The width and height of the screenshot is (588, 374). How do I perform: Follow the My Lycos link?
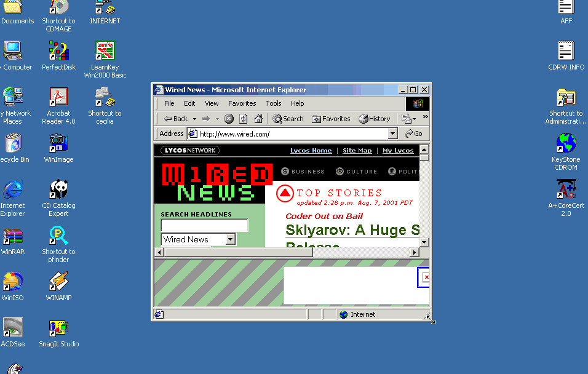click(x=398, y=151)
